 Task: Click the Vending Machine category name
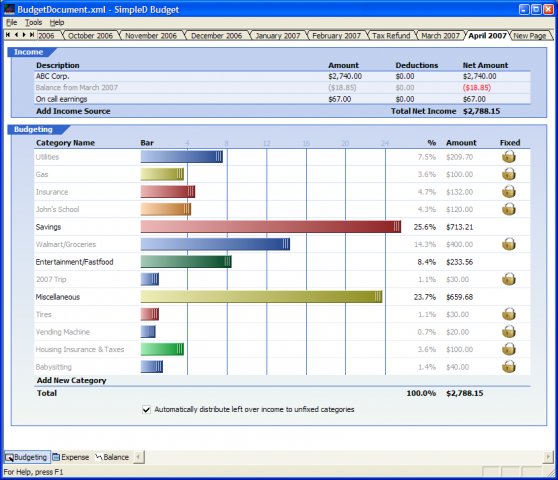point(63,332)
